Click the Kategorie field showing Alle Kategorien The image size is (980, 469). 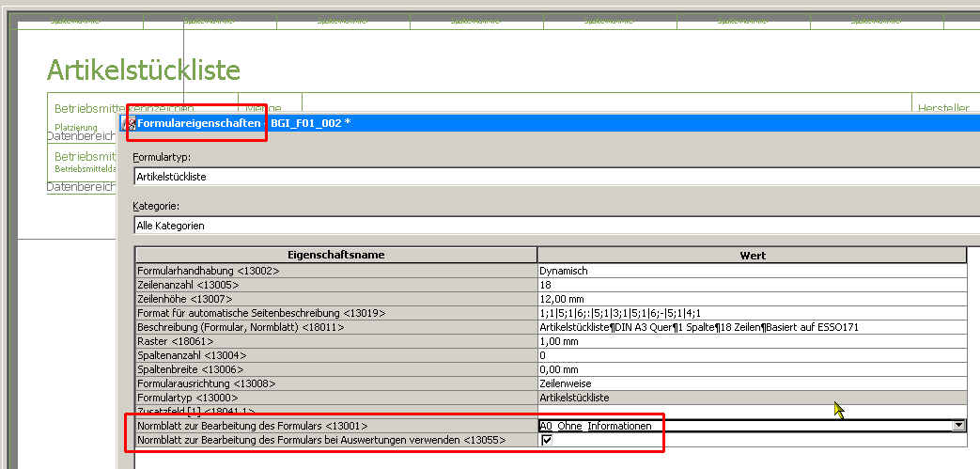(x=557, y=226)
